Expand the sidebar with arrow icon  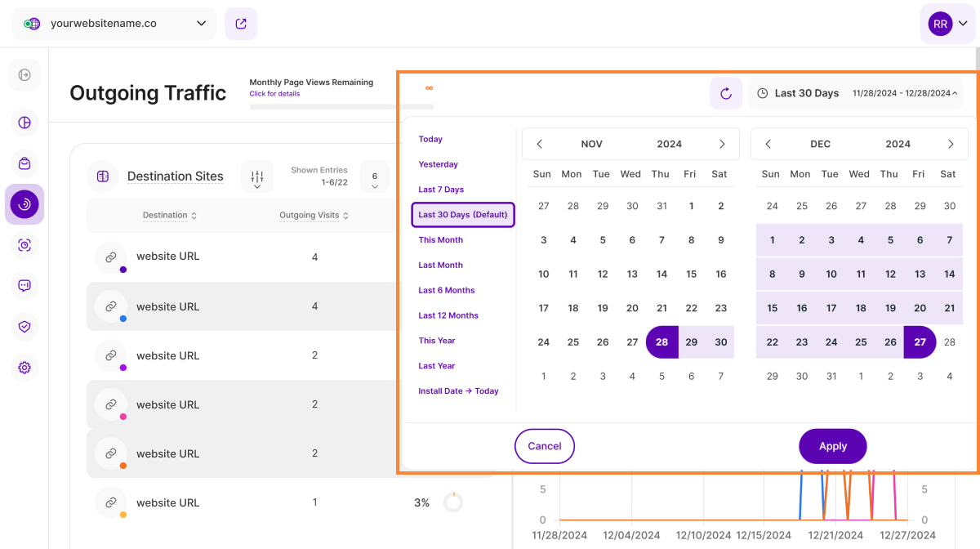24,75
